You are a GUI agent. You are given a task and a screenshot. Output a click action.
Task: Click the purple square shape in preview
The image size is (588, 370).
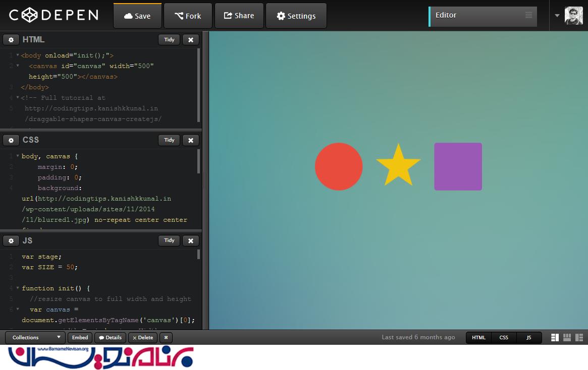coord(458,166)
